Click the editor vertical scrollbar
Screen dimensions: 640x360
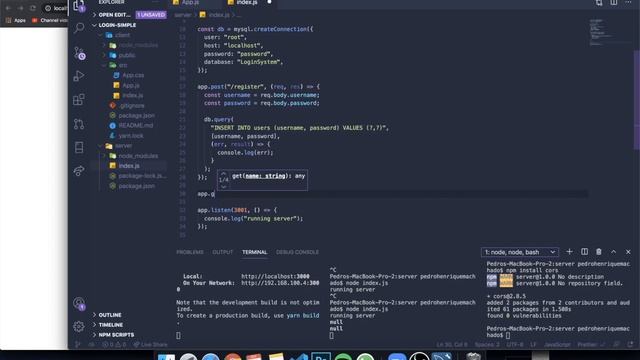pos(637,100)
